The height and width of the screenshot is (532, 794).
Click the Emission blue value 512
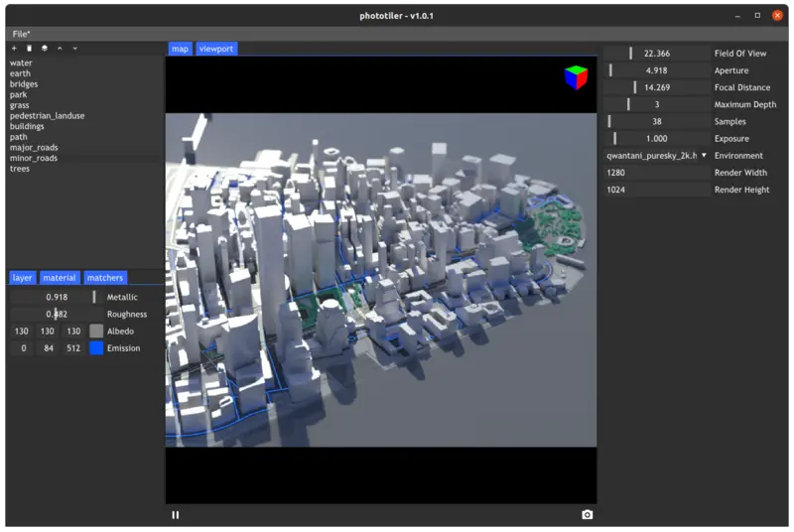click(73, 348)
